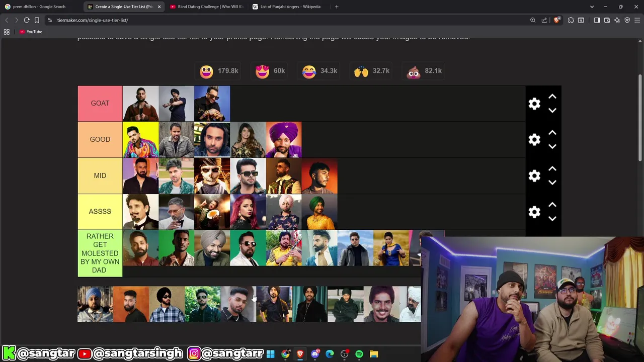Select the GOOD tier label
Screen dimensions: 644x362
[100, 140]
